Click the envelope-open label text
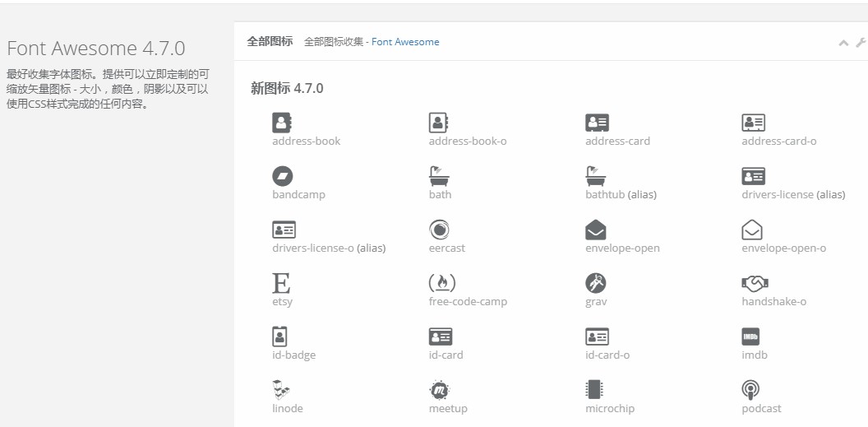The height and width of the screenshot is (427, 868). (x=622, y=248)
